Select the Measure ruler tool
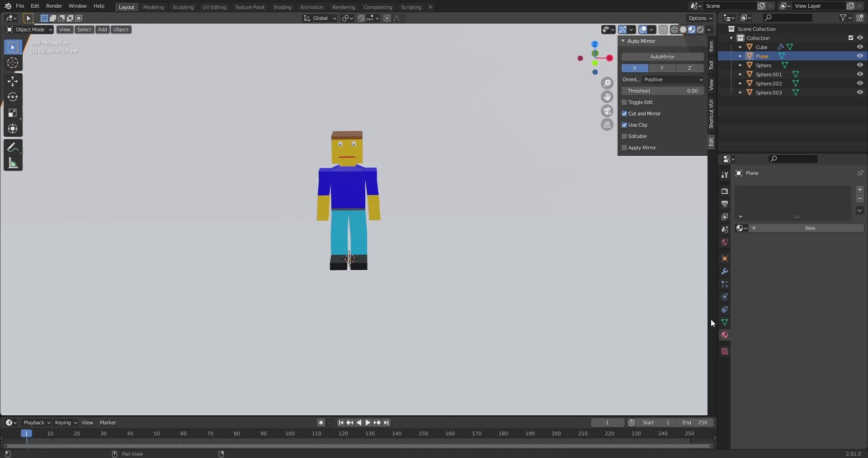Viewport: 868px width, 458px height. click(13, 163)
